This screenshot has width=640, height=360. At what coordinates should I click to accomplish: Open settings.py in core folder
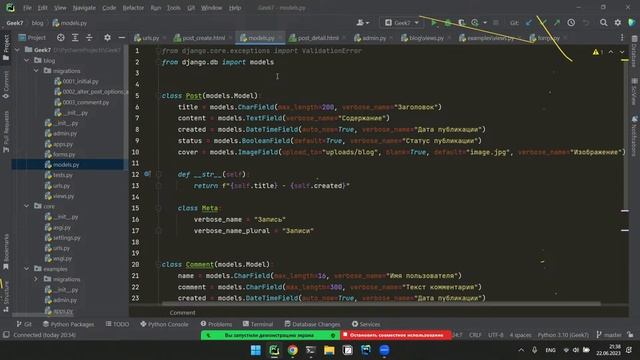tap(62, 238)
